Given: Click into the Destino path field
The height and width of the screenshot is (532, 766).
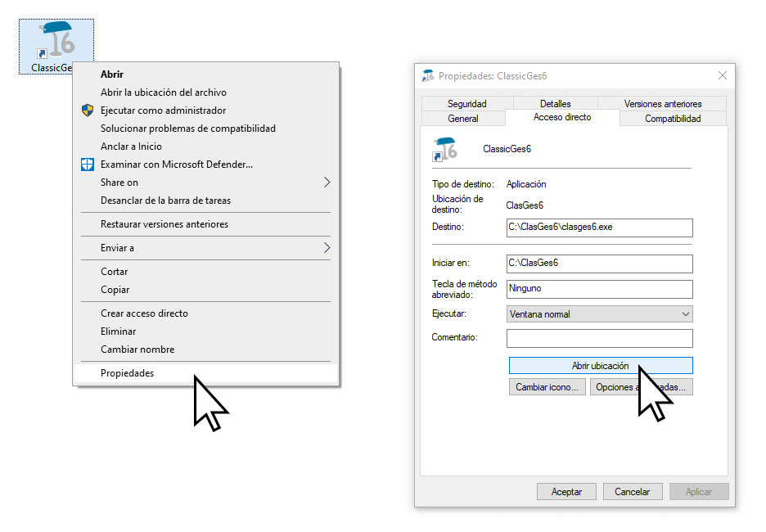Looking at the screenshot, I should [x=599, y=227].
